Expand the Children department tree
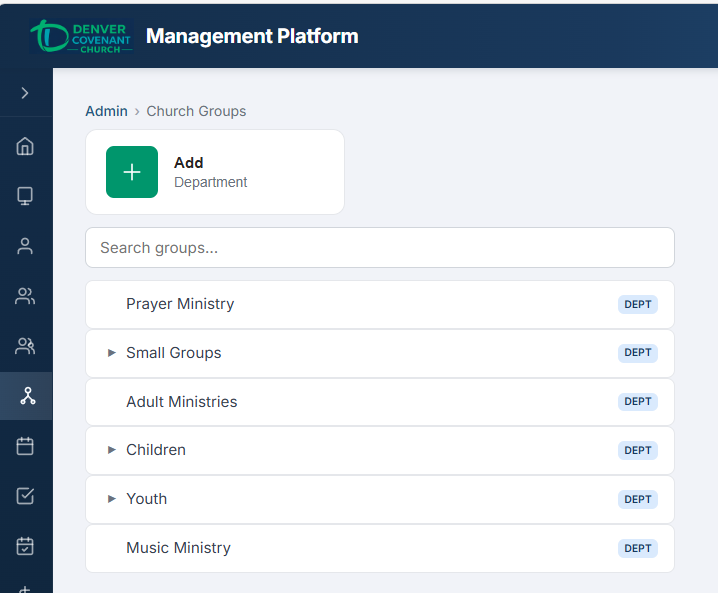This screenshot has height=593, width=718. point(112,450)
